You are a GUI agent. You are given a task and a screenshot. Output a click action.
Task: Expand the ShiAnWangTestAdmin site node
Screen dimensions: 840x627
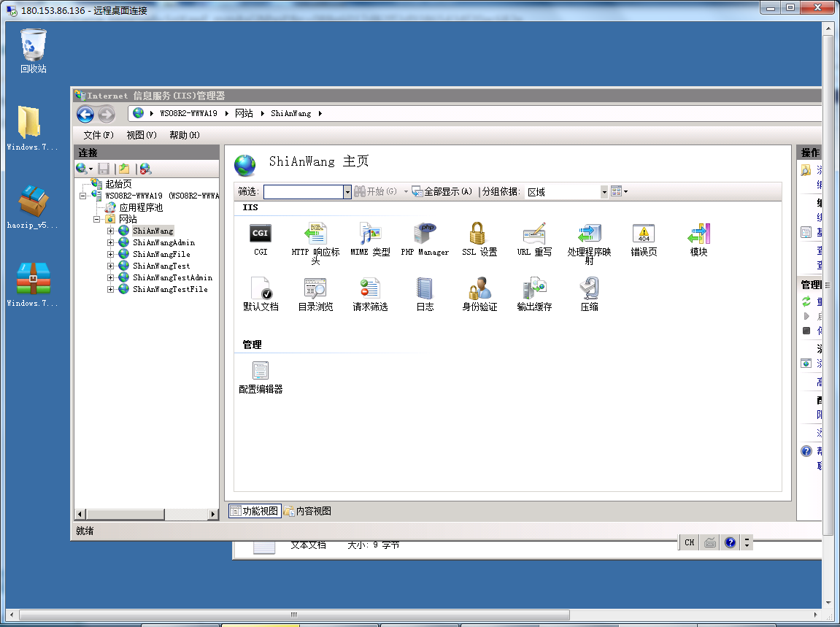click(110, 277)
